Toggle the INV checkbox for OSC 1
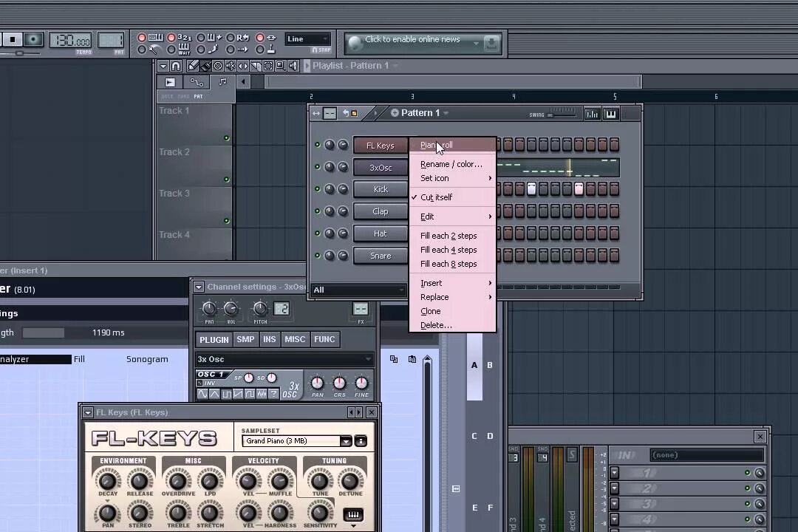The width and height of the screenshot is (798, 532). point(200,383)
